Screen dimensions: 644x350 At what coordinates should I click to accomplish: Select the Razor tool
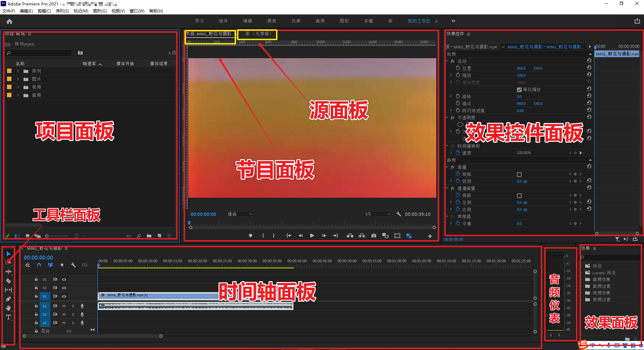click(x=8, y=281)
